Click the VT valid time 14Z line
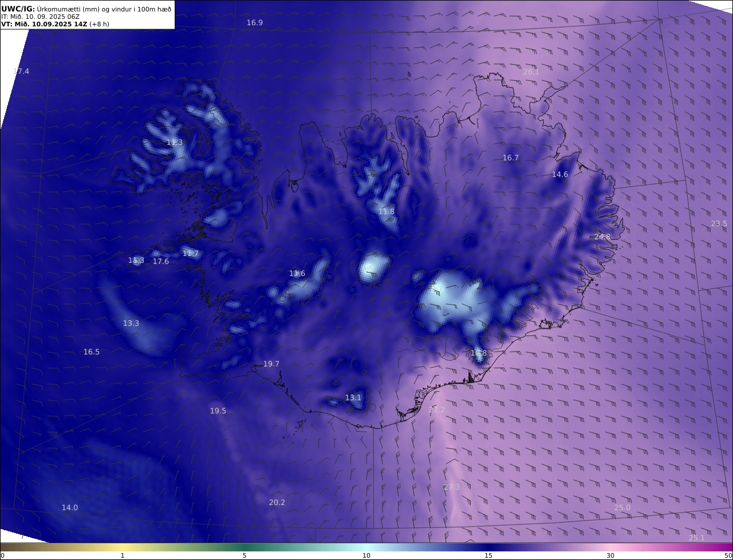 click(x=55, y=24)
